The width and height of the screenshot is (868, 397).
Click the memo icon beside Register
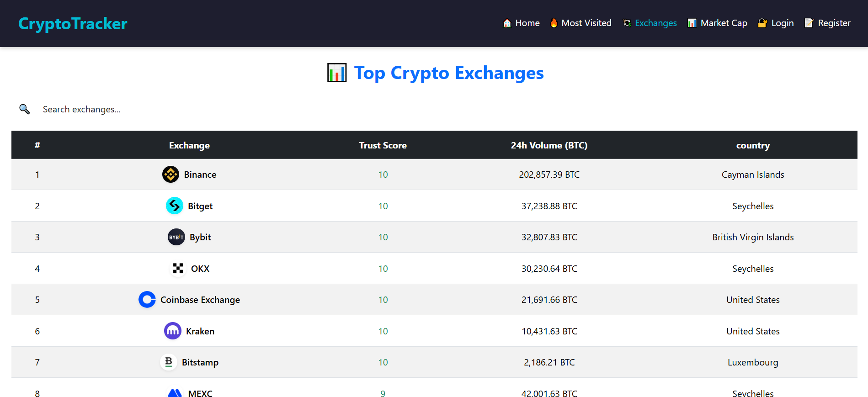tap(809, 23)
